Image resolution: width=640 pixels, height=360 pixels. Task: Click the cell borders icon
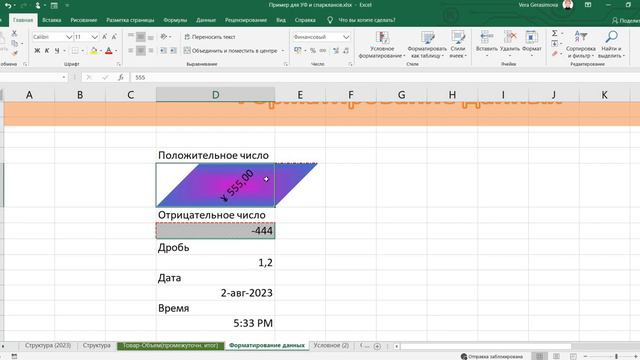click(75, 51)
